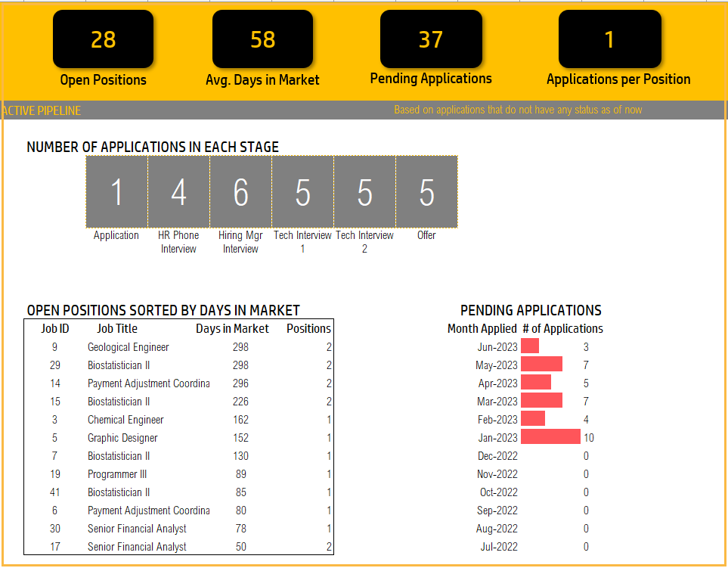This screenshot has width=728, height=568.
Task: Select the 'Nov-2022' month label
Action: 497,474
